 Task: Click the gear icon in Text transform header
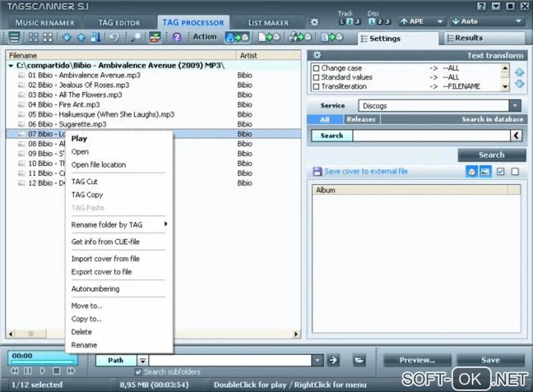tap(317, 55)
